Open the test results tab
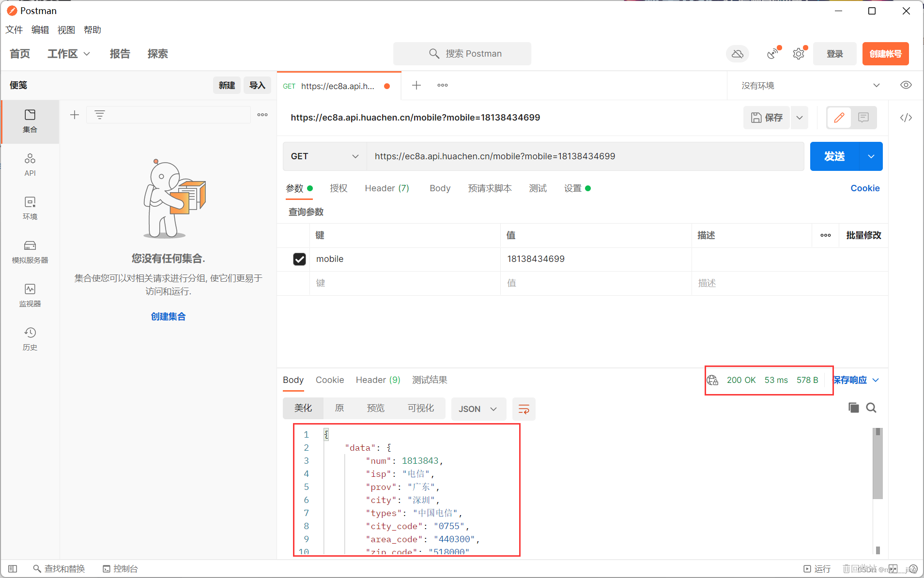The image size is (924, 578). (x=430, y=380)
